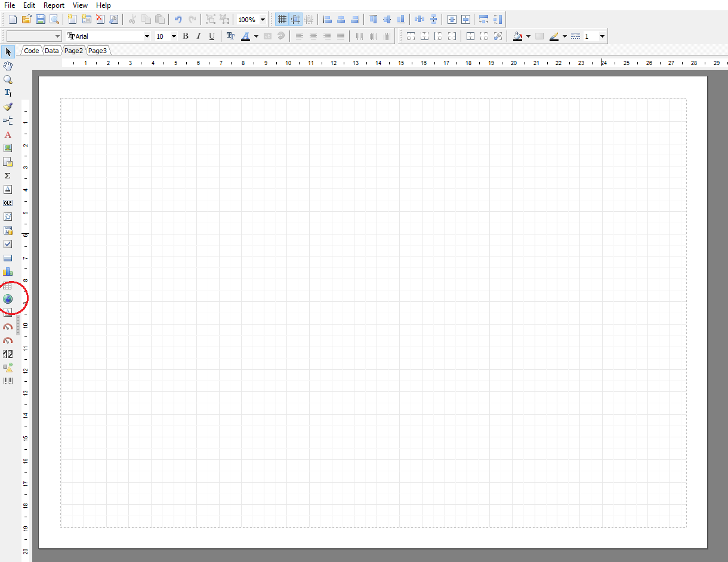Apply fill color with the paint bucket
The image size is (728, 562).
[x=518, y=36]
